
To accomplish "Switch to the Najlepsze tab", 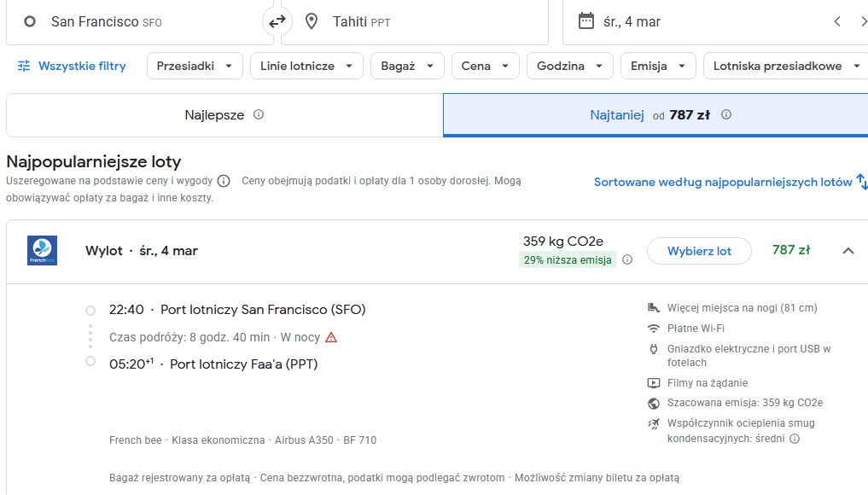I will coord(224,115).
